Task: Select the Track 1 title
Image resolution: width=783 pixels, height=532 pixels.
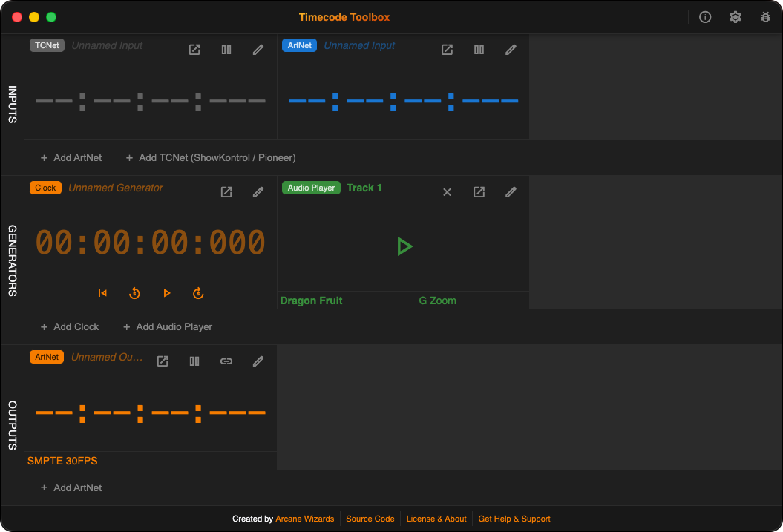Action: (364, 188)
